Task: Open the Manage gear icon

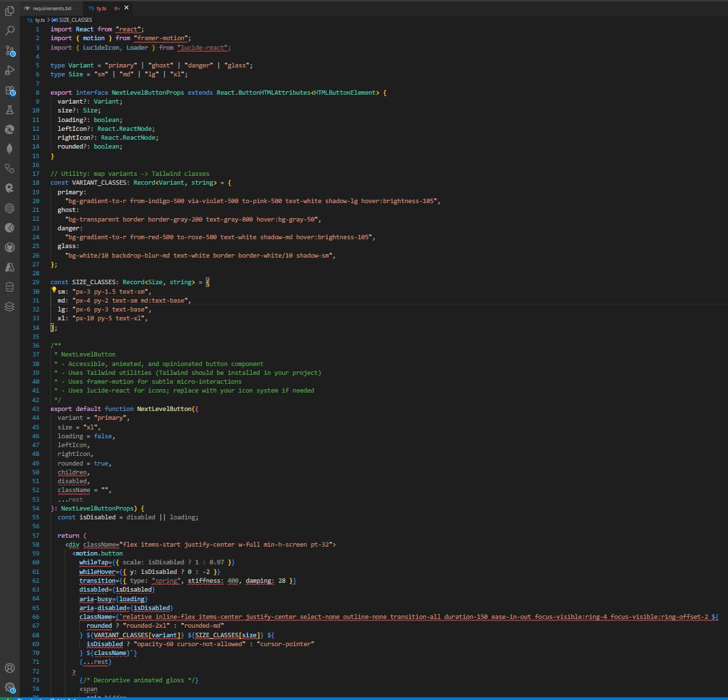Action: point(10,688)
